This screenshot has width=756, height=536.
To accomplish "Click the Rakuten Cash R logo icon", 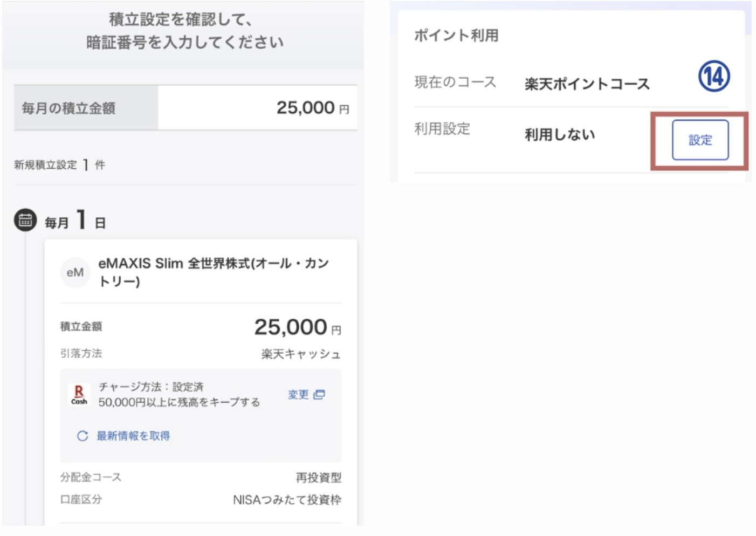I will 79,395.
